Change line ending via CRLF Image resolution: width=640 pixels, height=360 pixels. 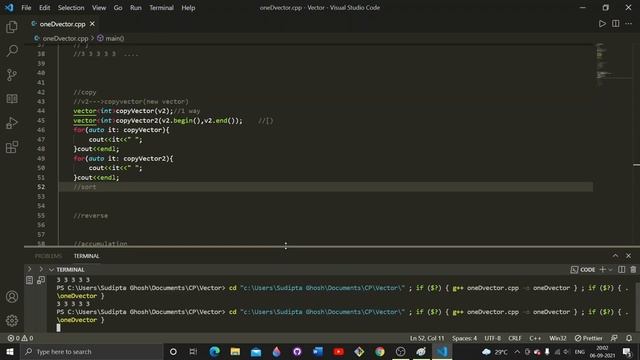click(515, 338)
